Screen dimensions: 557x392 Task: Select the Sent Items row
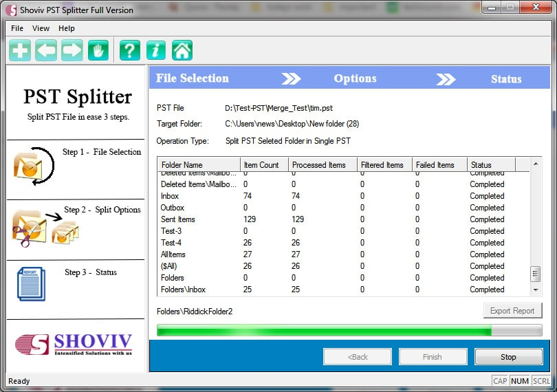pyautogui.click(x=344, y=219)
